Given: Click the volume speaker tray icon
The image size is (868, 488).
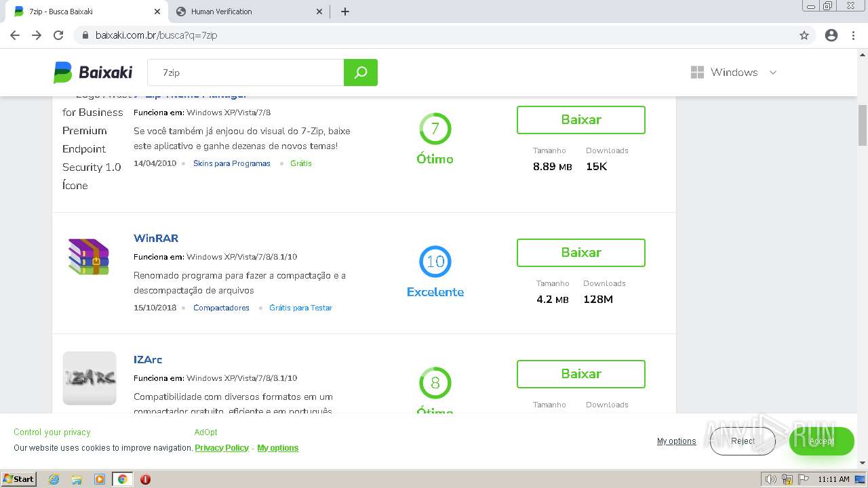Looking at the screenshot, I should (771, 479).
